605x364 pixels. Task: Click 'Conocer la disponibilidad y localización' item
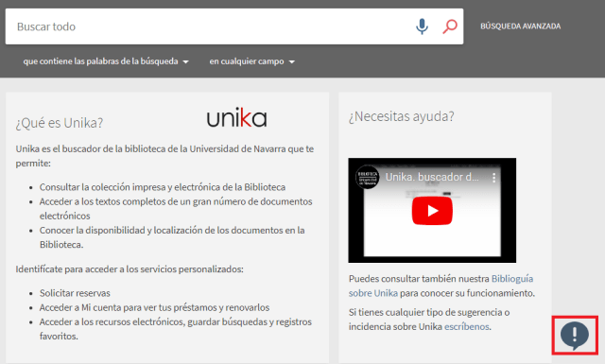(172, 237)
